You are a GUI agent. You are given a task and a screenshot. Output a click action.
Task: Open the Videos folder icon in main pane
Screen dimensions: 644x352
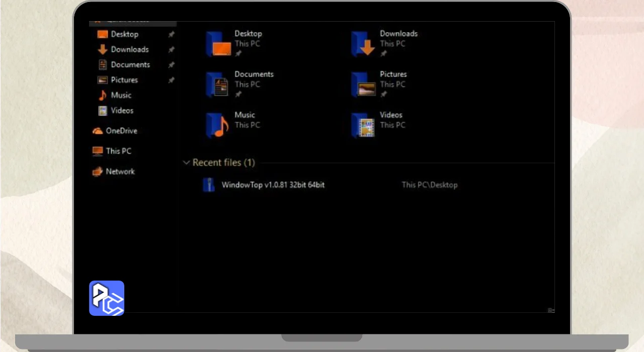[x=363, y=125]
